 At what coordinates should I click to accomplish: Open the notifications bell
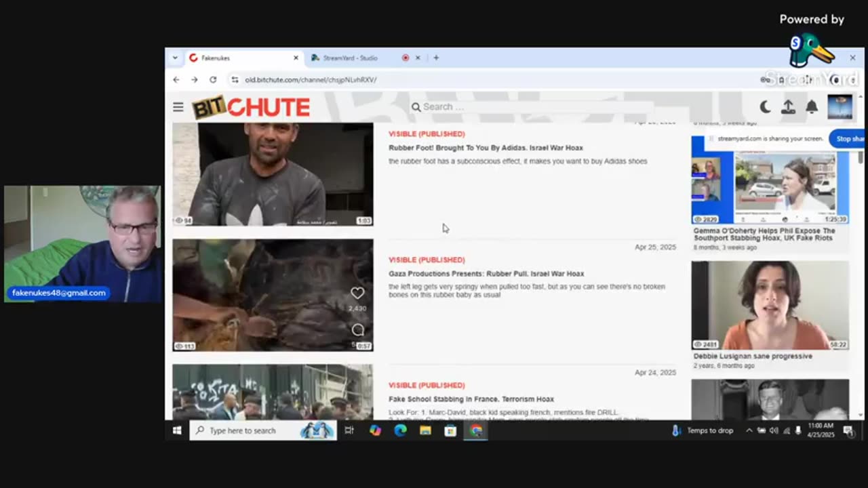[x=812, y=107]
